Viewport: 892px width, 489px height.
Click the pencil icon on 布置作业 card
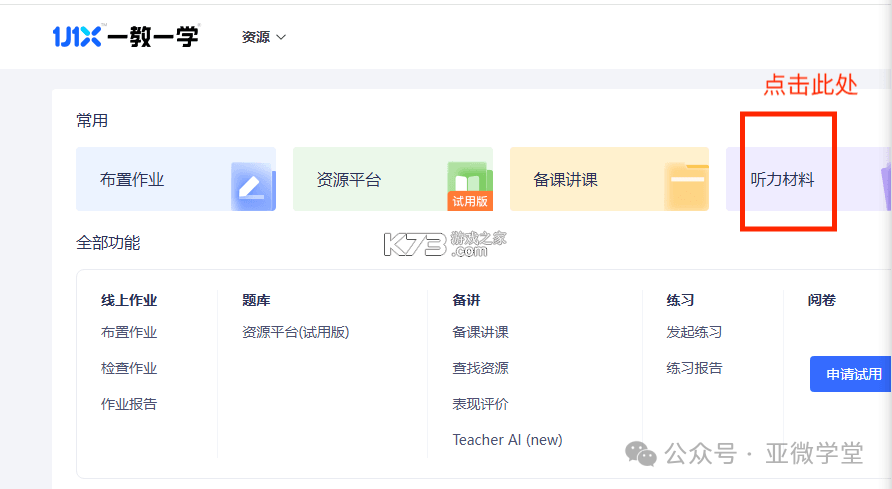pyautogui.click(x=253, y=187)
